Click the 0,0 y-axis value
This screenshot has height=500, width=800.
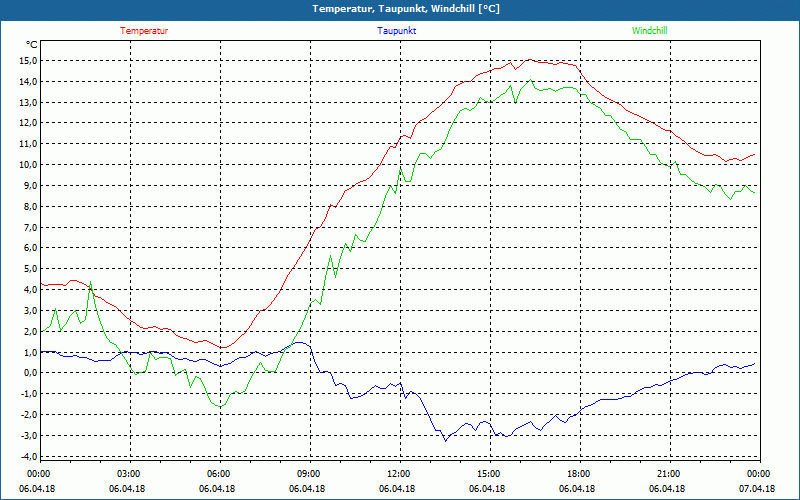[x=31, y=373]
